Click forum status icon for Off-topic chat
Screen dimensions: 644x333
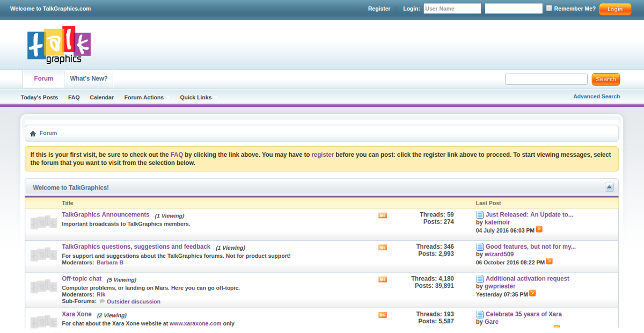tap(43, 287)
